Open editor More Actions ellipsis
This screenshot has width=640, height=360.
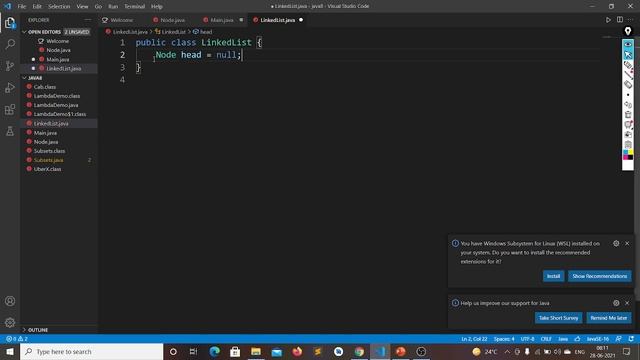tap(631, 20)
